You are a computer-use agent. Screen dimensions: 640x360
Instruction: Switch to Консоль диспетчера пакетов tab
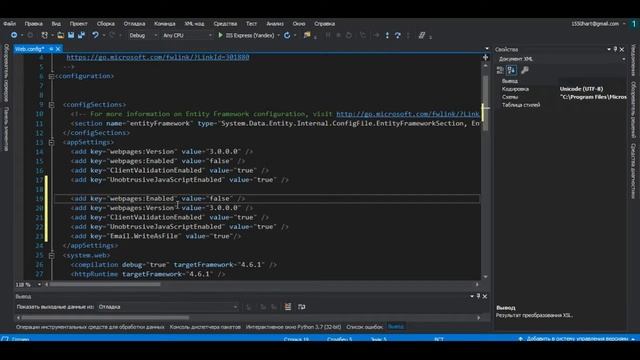point(205,327)
